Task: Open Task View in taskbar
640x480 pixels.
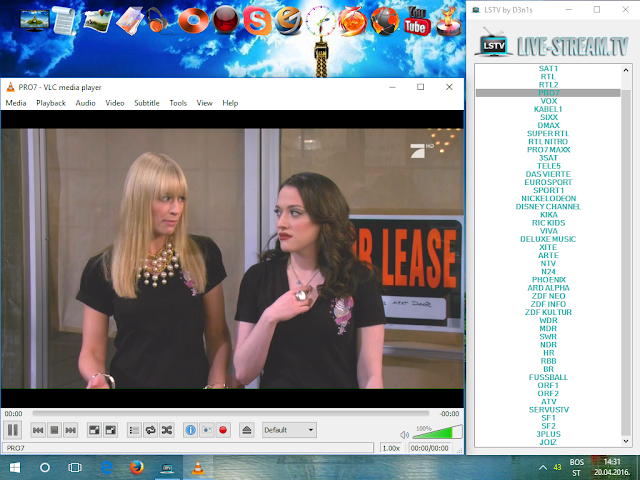Action: 75,467
